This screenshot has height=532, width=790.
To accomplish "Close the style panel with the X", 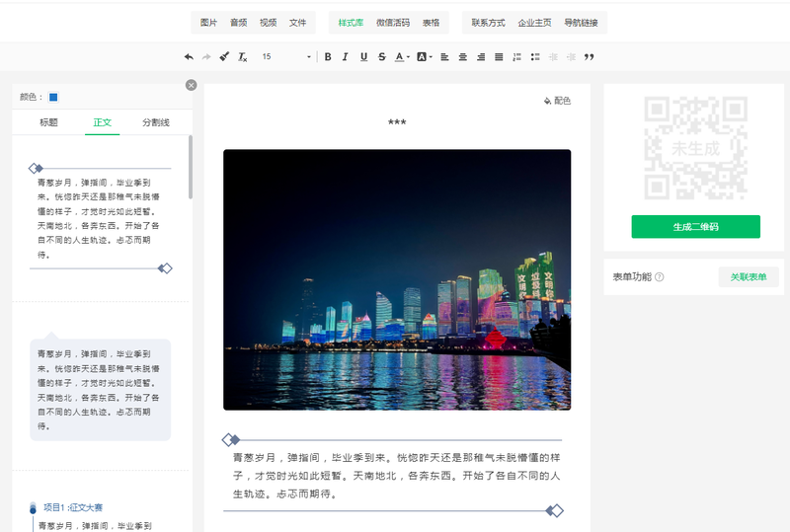I will [x=192, y=85].
